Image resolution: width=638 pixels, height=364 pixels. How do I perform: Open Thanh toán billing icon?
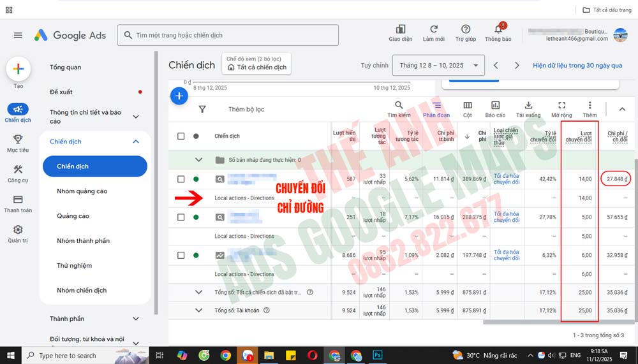click(x=18, y=200)
